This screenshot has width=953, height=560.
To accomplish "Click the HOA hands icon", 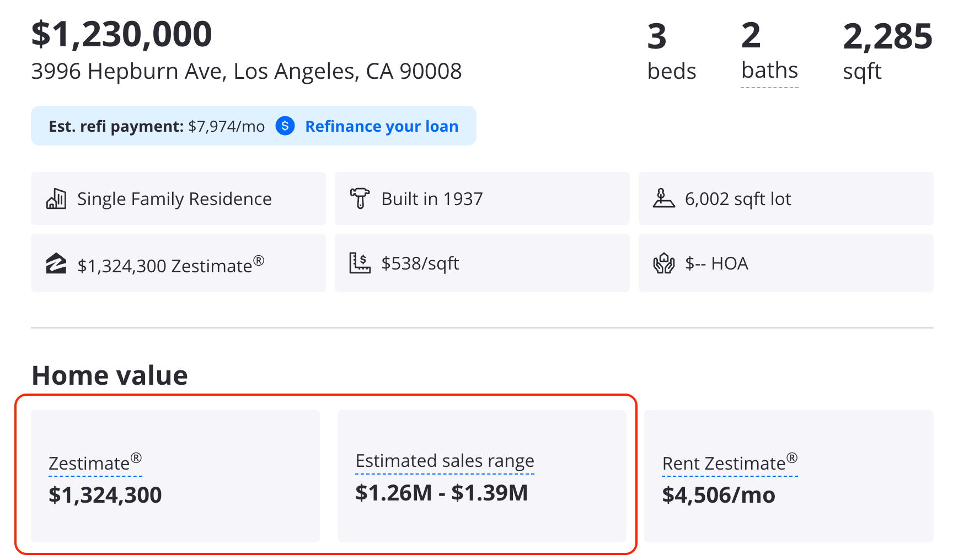I will pos(663,263).
